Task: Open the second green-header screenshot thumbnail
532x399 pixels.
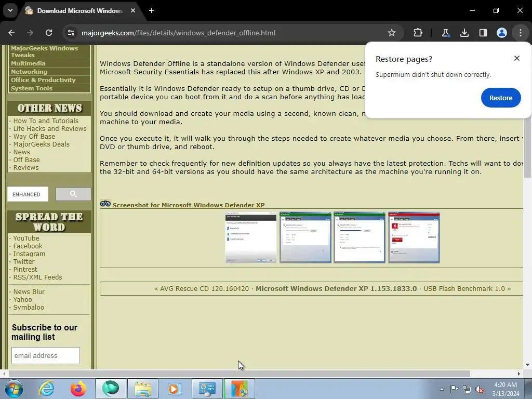Action: pos(305,237)
